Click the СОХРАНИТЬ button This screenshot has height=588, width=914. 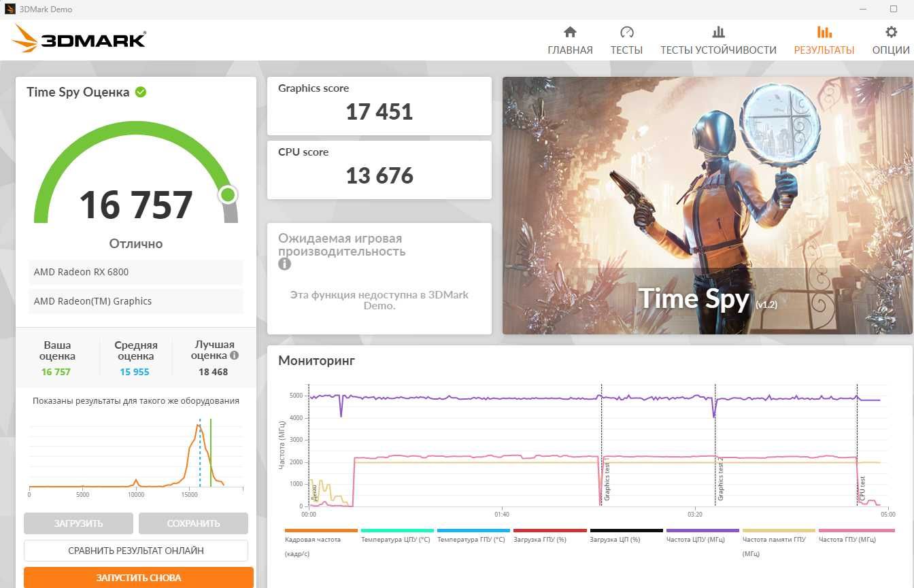(193, 523)
